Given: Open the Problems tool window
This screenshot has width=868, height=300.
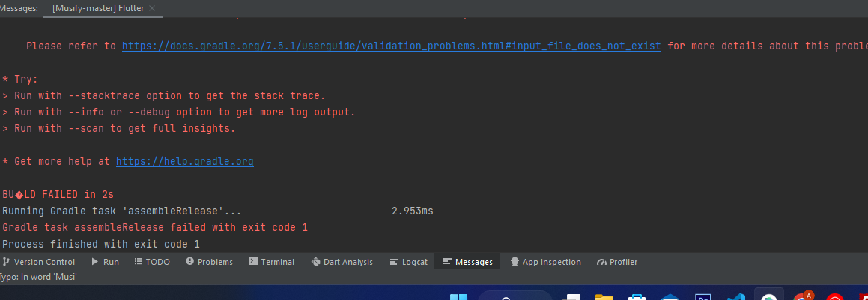Looking at the screenshot, I should click(209, 262).
